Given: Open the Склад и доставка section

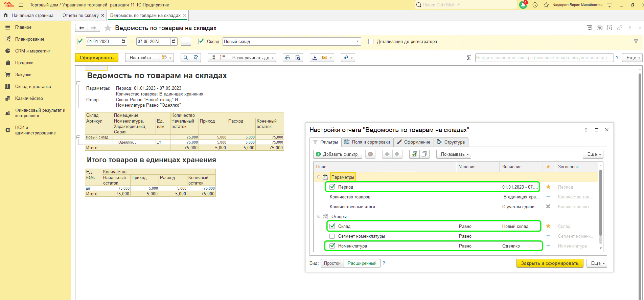Looking at the screenshot, I should tap(33, 87).
